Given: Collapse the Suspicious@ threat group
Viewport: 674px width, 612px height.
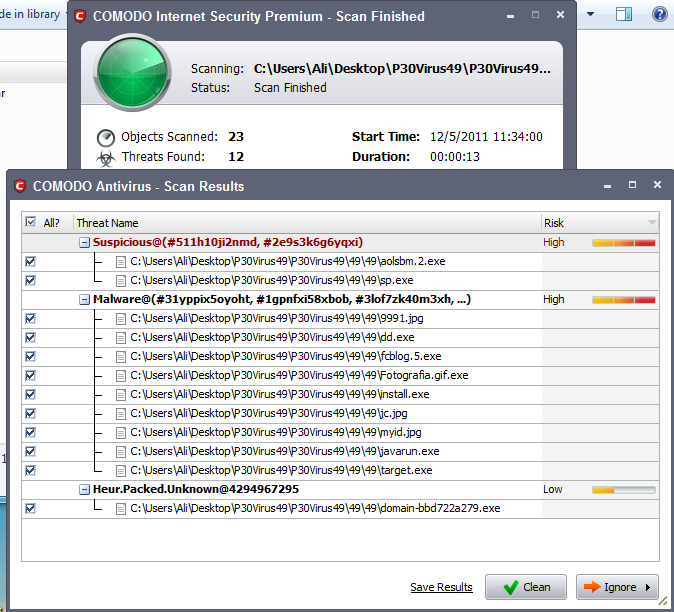Looking at the screenshot, I should pos(84,243).
